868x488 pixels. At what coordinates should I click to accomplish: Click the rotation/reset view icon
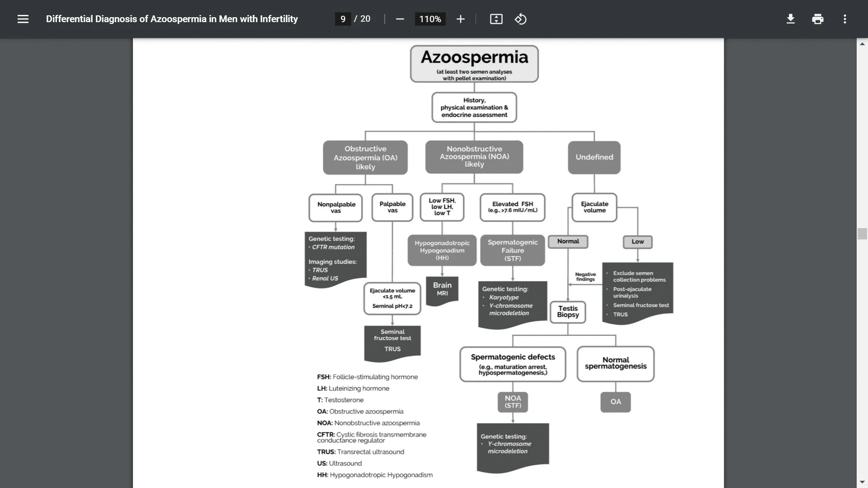521,19
